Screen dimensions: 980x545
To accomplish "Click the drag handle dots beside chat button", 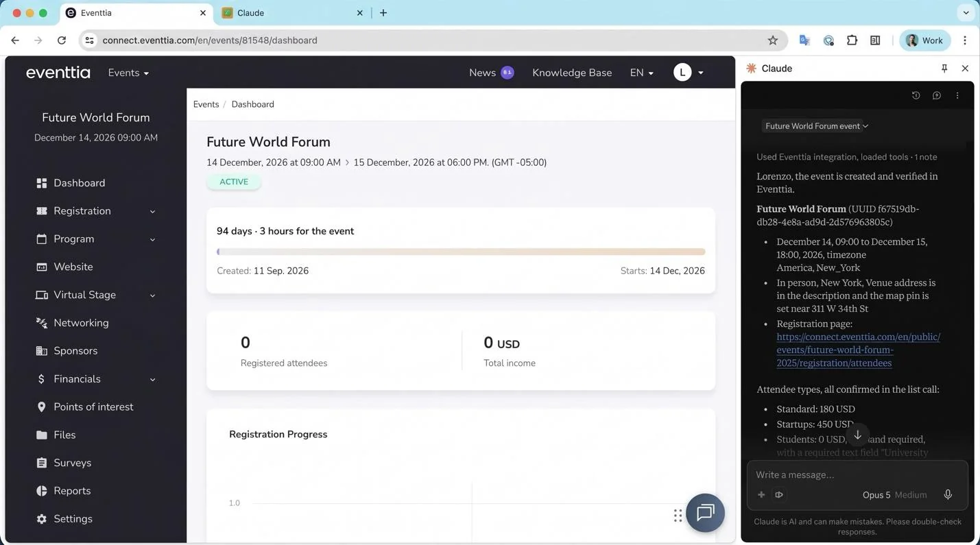I will (x=678, y=516).
